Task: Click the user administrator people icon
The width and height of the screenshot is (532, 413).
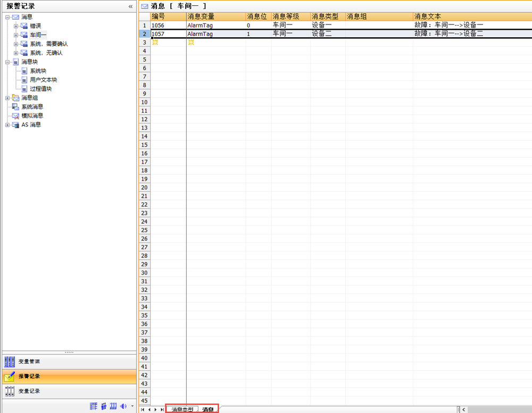Action: [104, 406]
